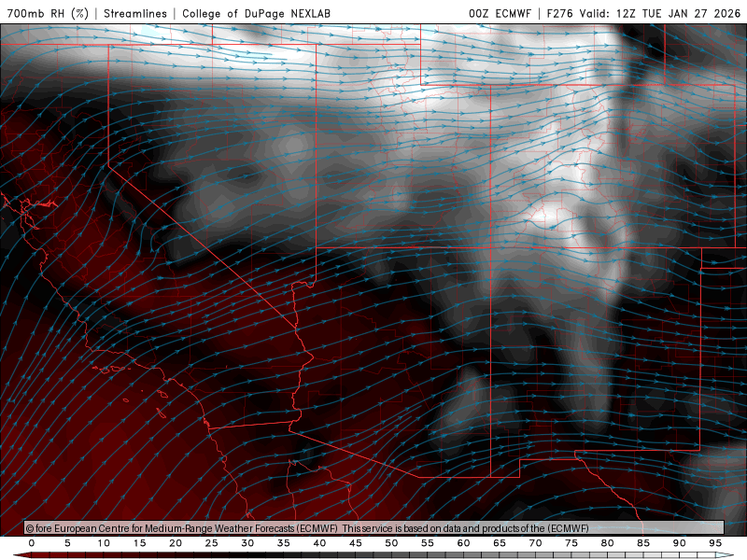Click the "40" value on color scale
Screen dimensions: 747x560
click(x=319, y=543)
